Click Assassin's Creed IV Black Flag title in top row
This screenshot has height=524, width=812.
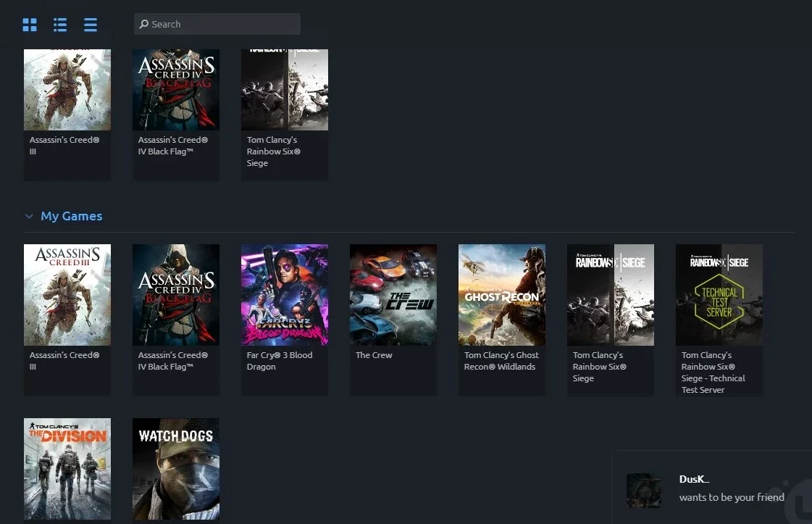coord(173,146)
